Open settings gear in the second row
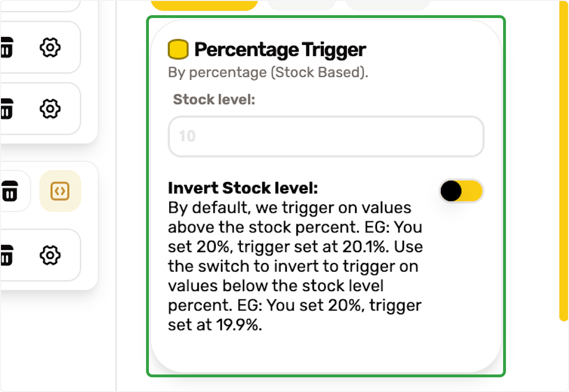The width and height of the screenshot is (569, 392). pos(50,109)
